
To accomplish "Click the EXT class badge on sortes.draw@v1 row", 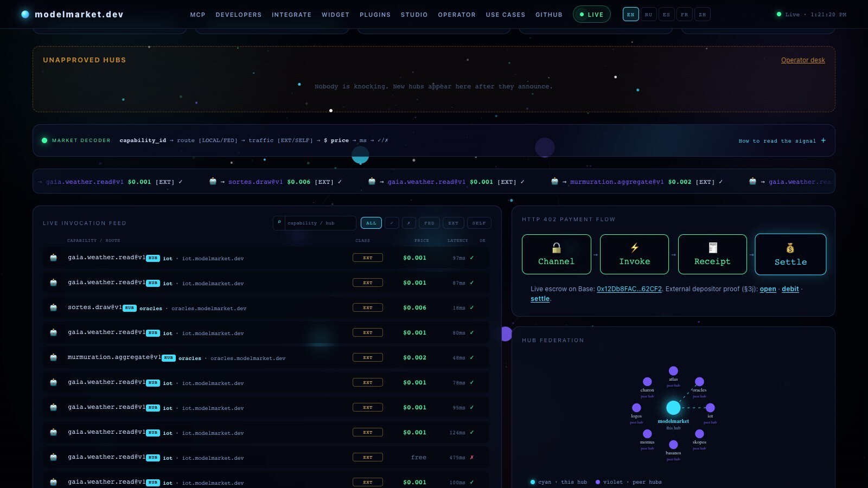I will click(x=368, y=307).
